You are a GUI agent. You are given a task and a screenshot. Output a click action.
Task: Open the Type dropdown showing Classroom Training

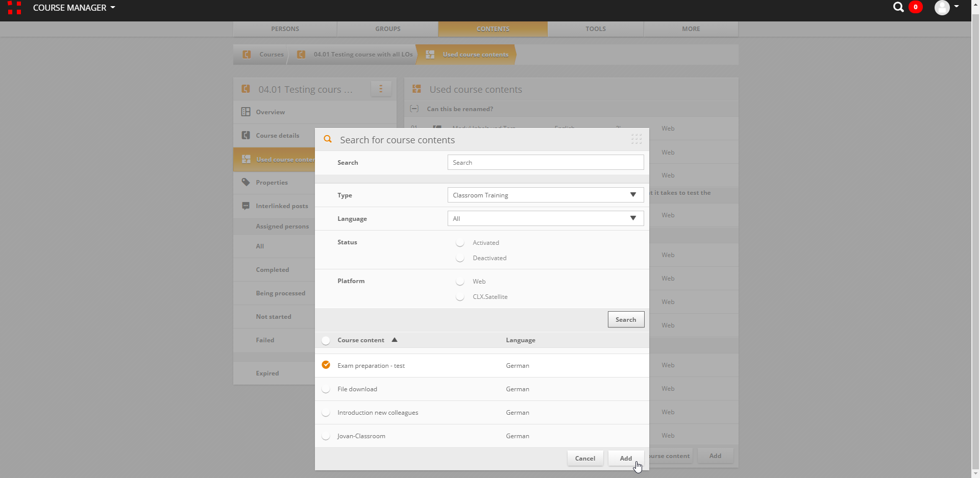(545, 195)
